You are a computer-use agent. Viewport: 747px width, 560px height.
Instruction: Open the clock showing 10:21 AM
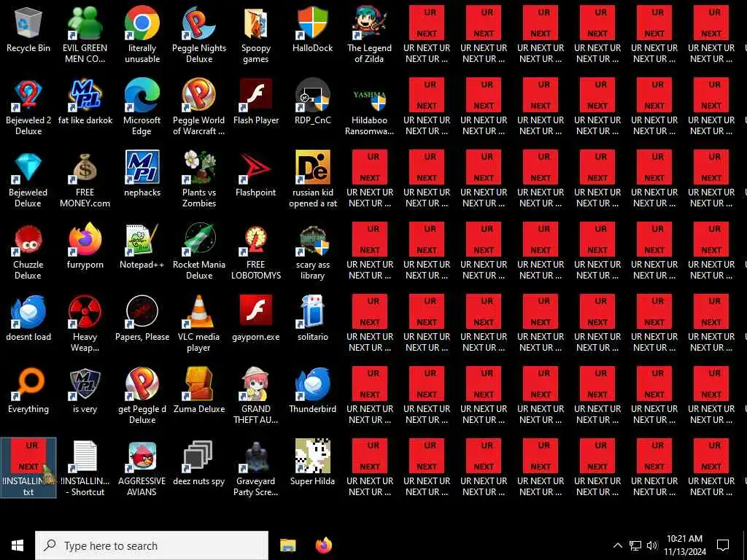coord(684,545)
